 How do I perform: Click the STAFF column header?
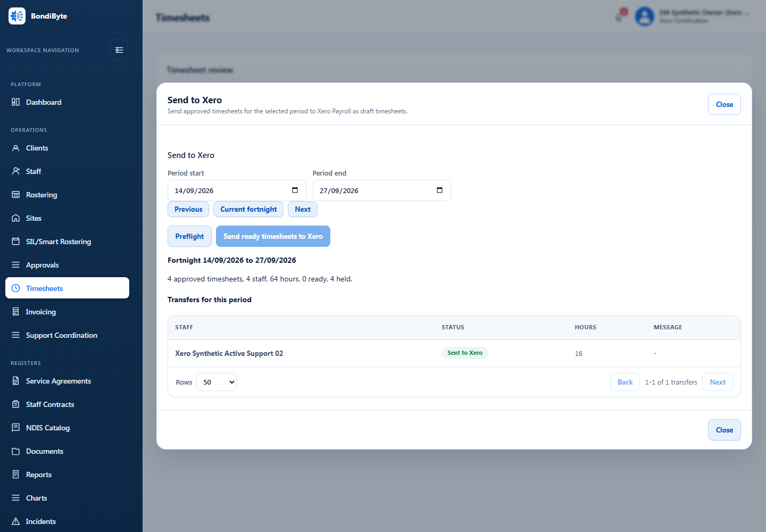tap(184, 327)
